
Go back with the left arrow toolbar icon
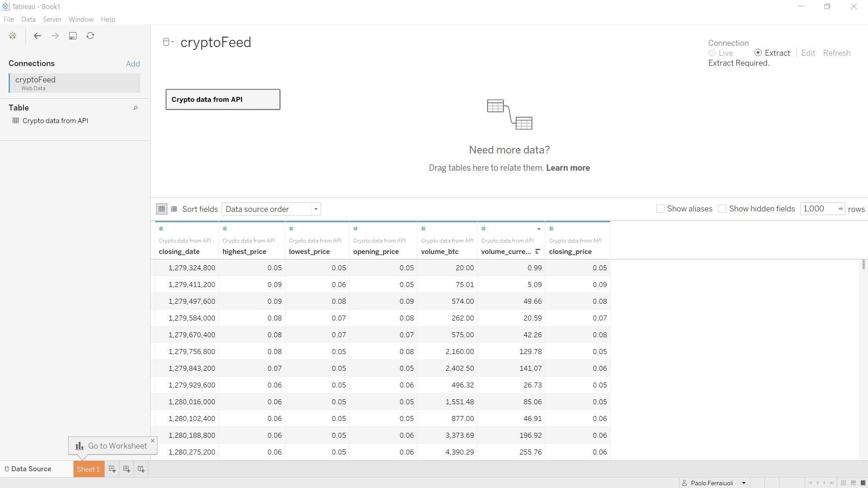(38, 36)
